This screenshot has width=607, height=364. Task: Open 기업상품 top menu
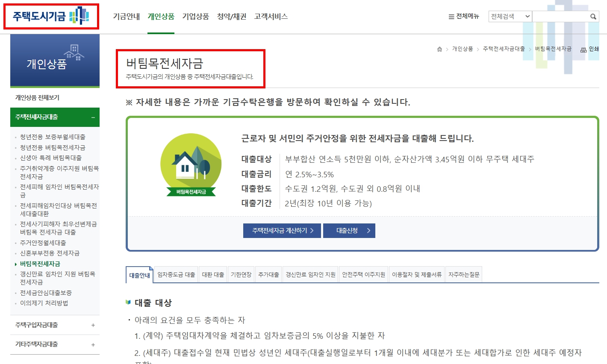[196, 17]
